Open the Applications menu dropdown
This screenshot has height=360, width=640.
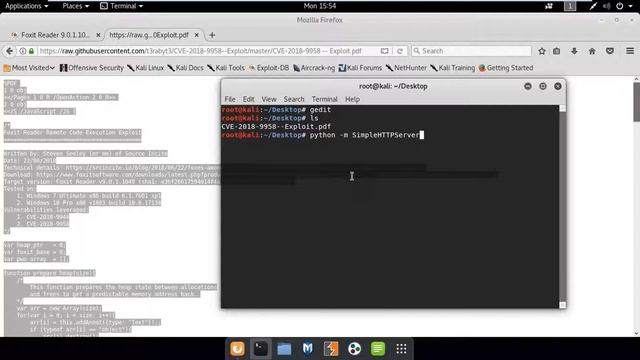(27, 6)
